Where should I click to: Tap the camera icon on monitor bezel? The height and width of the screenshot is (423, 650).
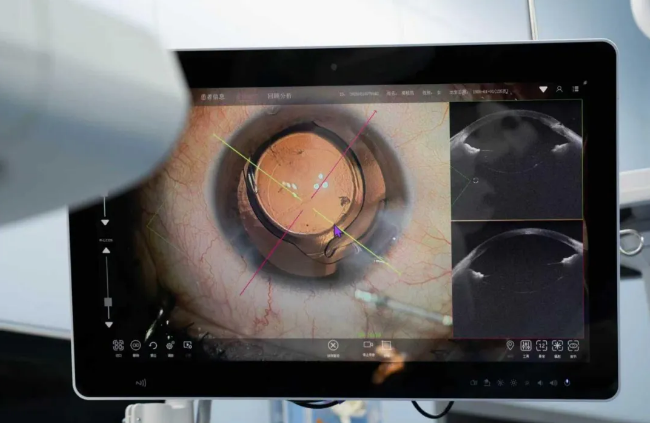point(473,383)
